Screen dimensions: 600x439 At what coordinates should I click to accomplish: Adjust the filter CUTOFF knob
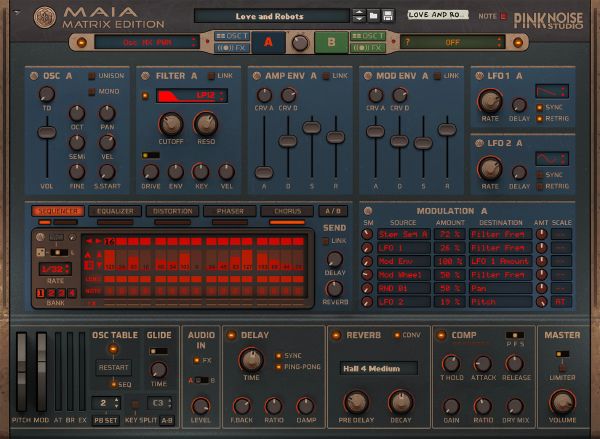click(171, 124)
